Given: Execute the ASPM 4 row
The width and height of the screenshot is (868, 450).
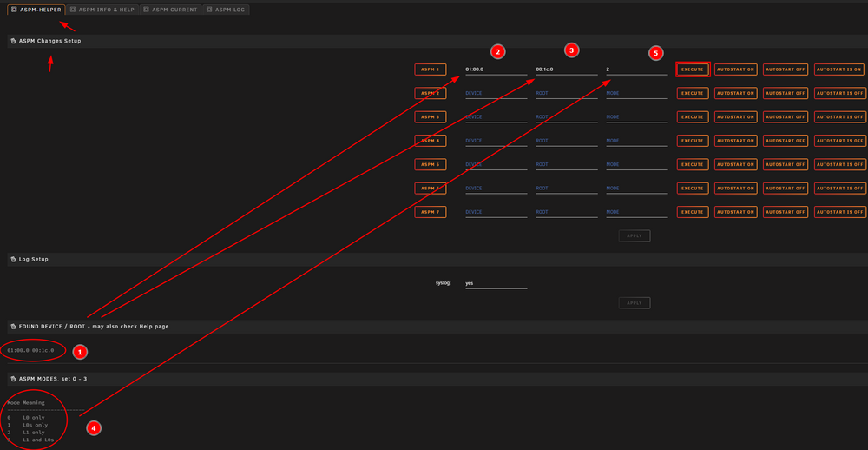Looking at the screenshot, I should point(693,141).
